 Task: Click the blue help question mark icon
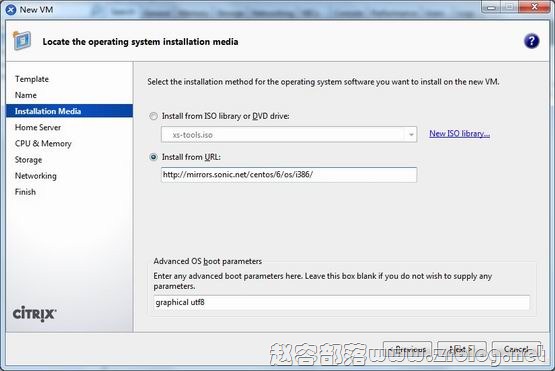pos(531,41)
